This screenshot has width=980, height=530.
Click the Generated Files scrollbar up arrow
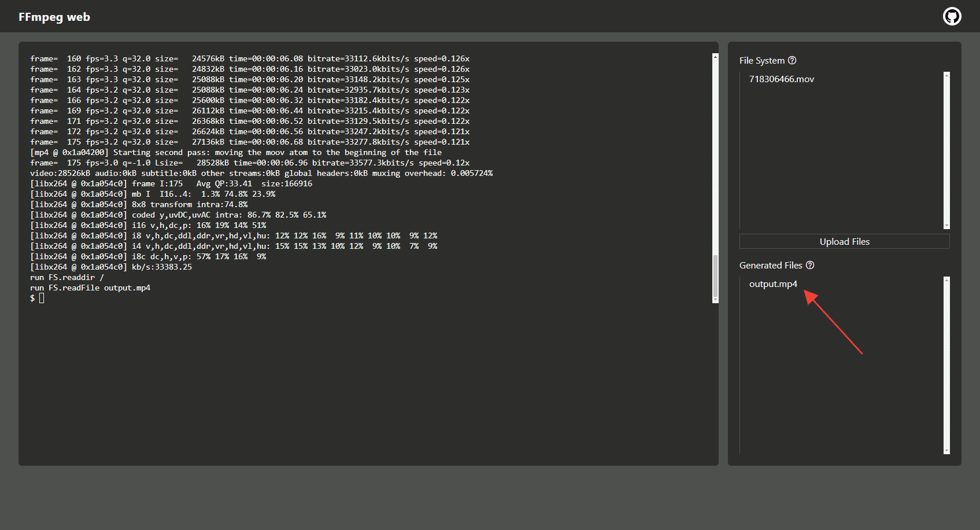click(946, 280)
